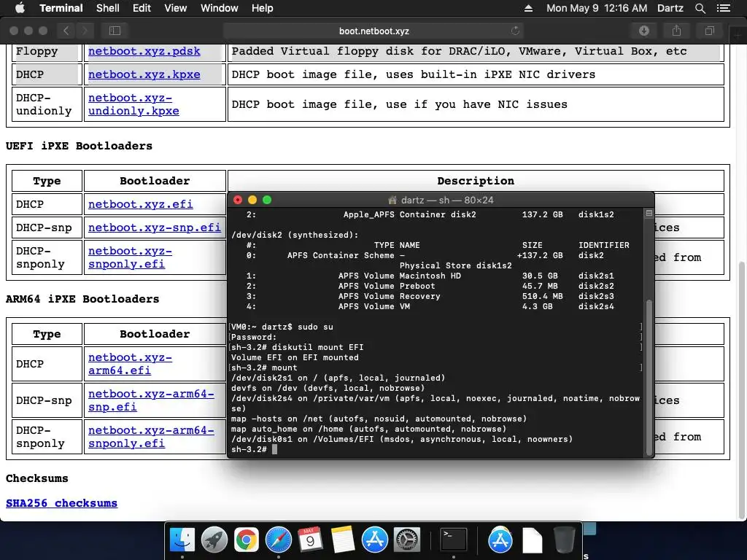This screenshot has height=560, width=747.
Task: Close the Terminal window with red button
Action: (238, 200)
